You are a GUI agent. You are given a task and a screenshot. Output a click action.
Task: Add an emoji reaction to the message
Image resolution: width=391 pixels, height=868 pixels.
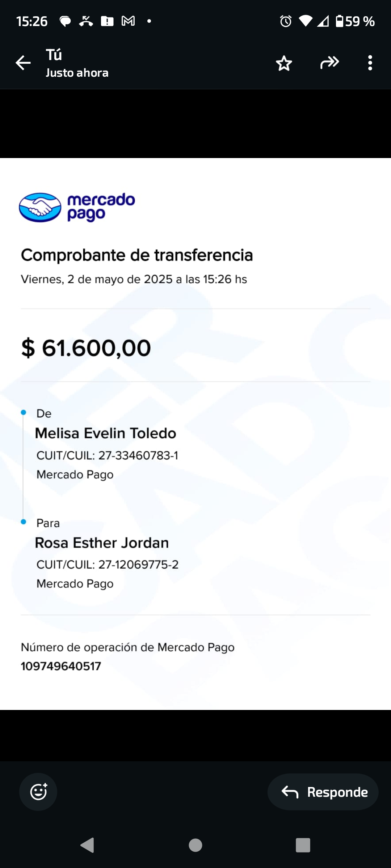click(38, 792)
